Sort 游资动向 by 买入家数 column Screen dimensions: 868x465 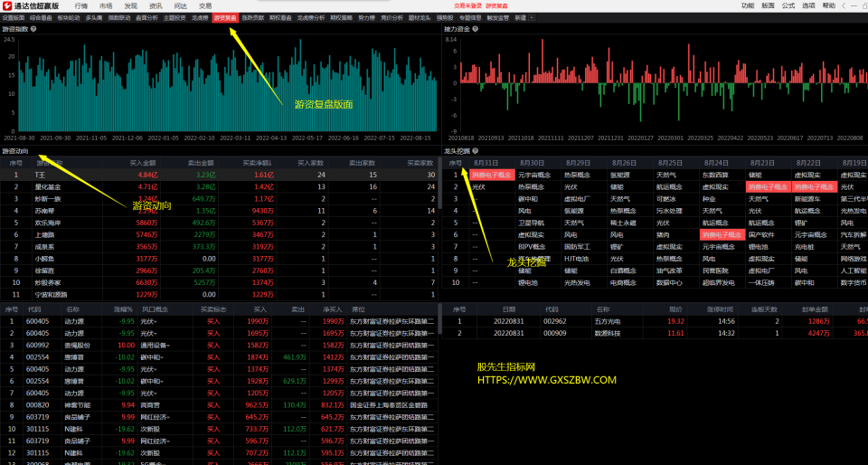click(310, 164)
